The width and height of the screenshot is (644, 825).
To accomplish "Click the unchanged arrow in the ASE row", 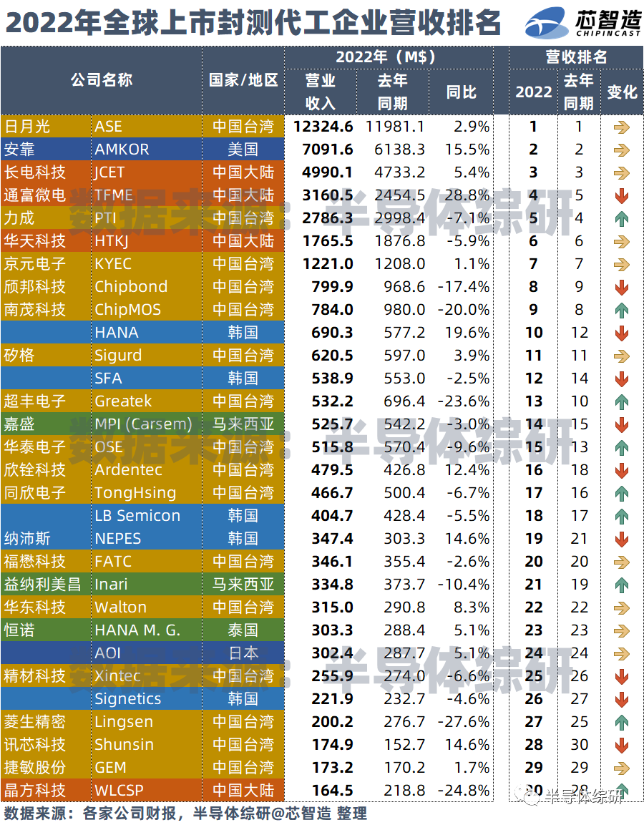I will [x=621, y=127].
